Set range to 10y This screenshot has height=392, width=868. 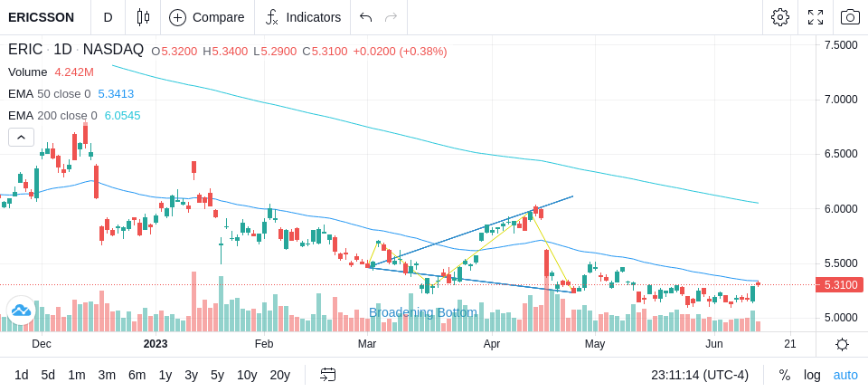(x=247, y=375)
